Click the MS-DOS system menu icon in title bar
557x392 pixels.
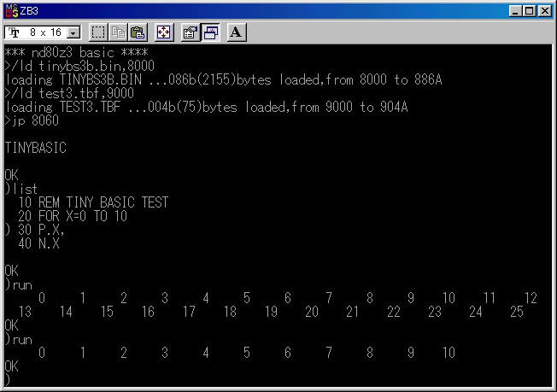pyautogui.click(x=11, y=11)
